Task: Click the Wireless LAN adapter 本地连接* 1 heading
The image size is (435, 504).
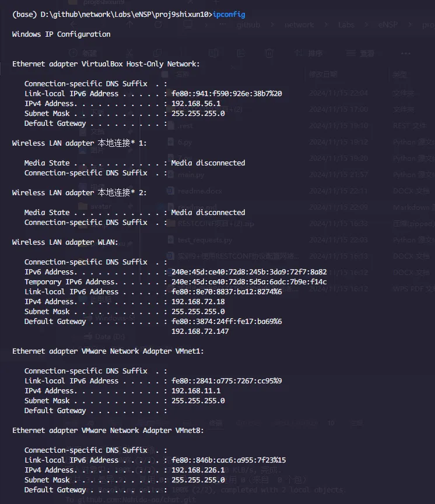Action: pyautogui.click(x=79, y=143)
